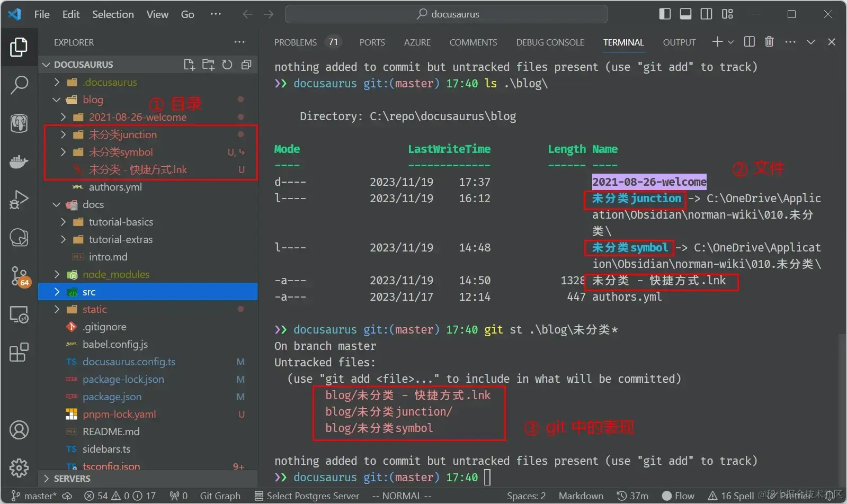Collapse the docs folder

point(57,204)
